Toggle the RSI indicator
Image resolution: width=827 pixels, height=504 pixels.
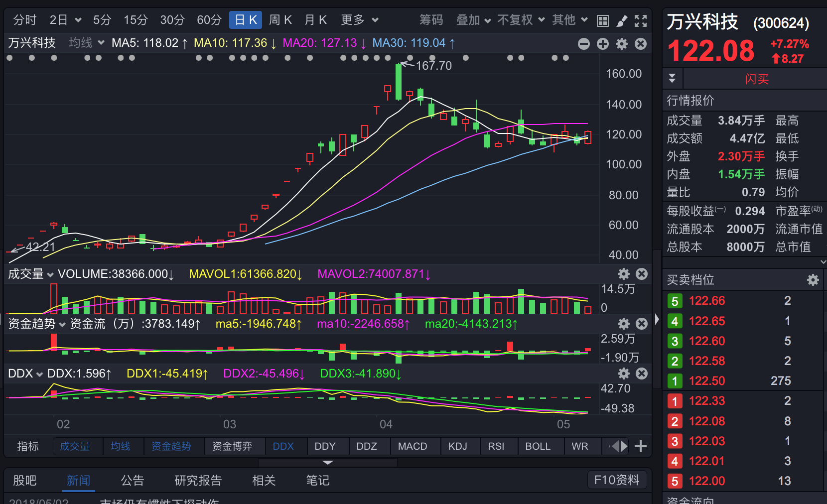(496, 446)
